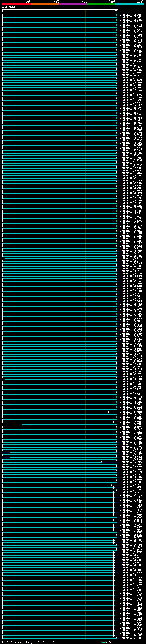
Task: Select the UniRef100_O96974 label
Action: click(x=131, y=472)
